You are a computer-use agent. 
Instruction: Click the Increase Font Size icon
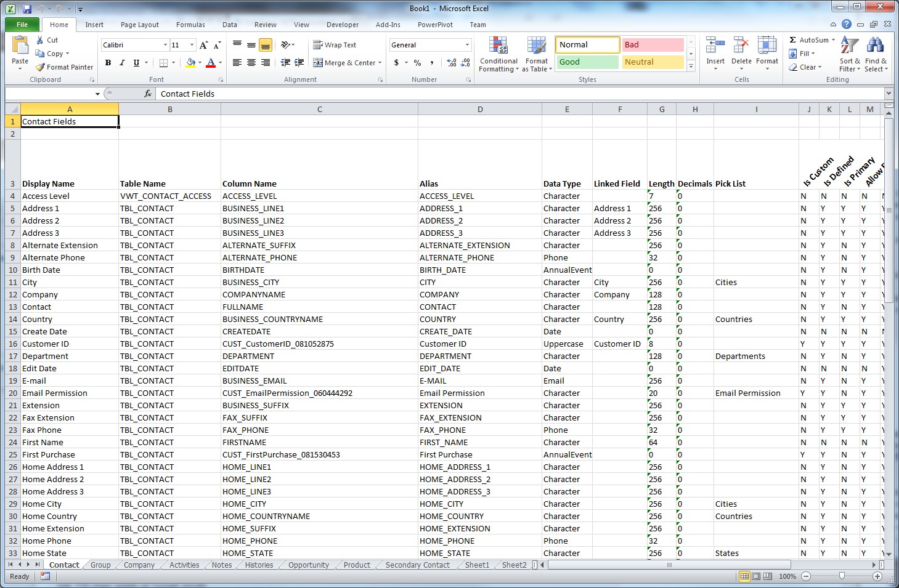click(204, 45)
